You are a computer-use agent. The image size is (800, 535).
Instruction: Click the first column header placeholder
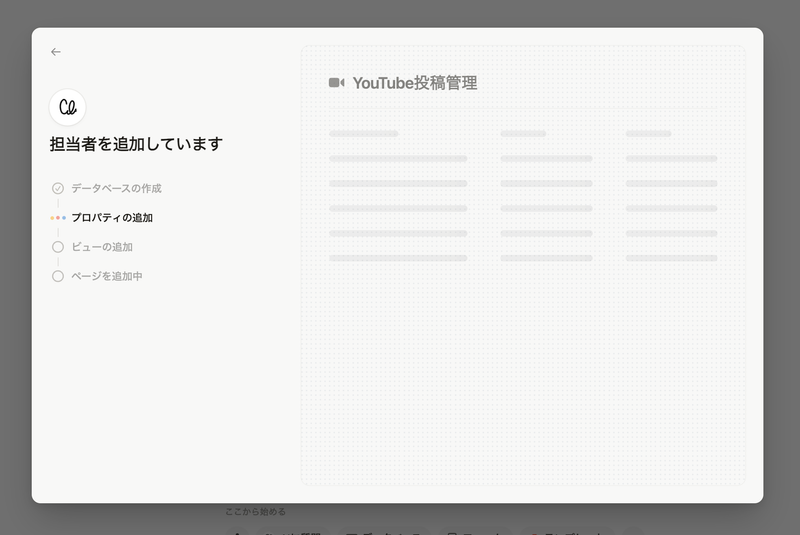364,133
